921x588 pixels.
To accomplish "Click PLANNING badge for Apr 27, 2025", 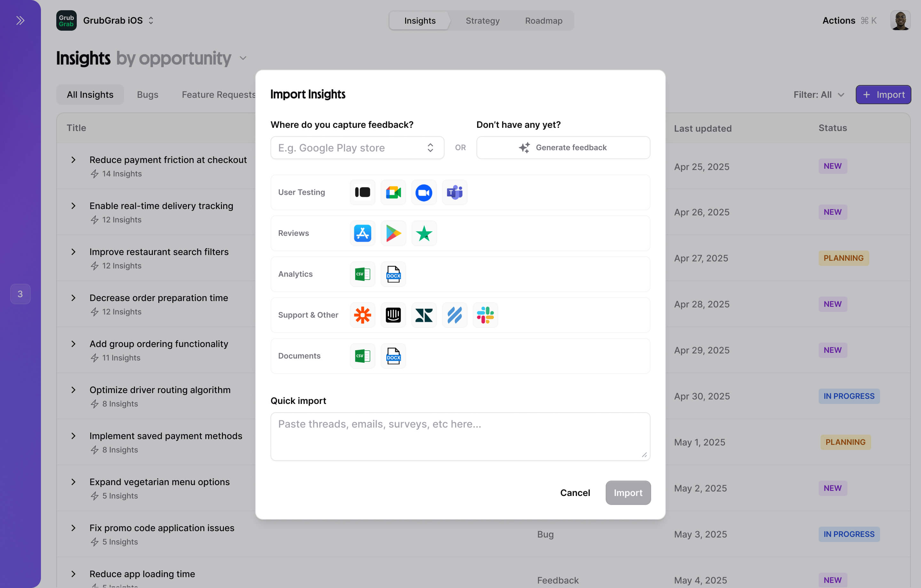I will tap(843, 258).
